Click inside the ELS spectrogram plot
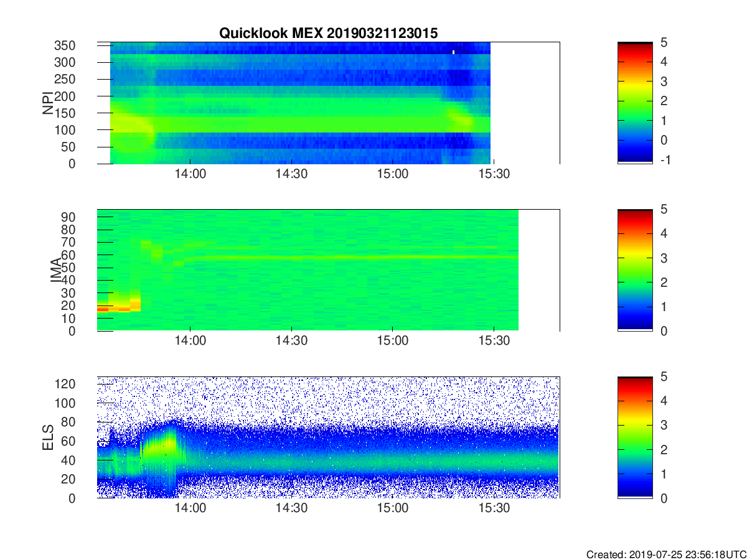 328,437
